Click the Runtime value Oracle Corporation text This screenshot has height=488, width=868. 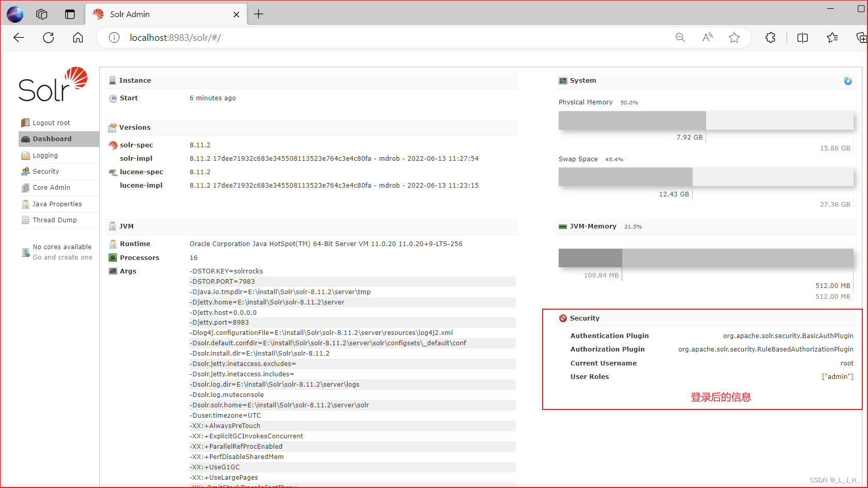click(326, 244)
